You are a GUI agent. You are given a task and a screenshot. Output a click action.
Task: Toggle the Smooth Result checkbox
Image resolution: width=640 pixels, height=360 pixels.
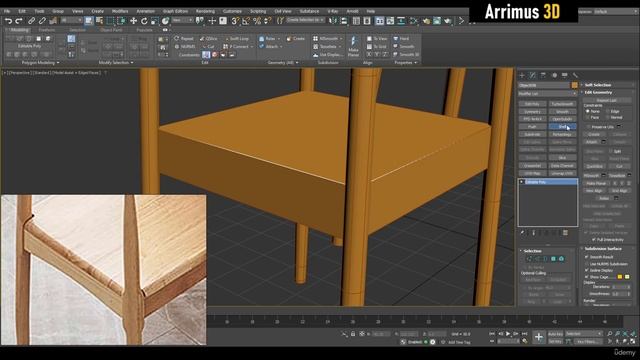point(587,257)
